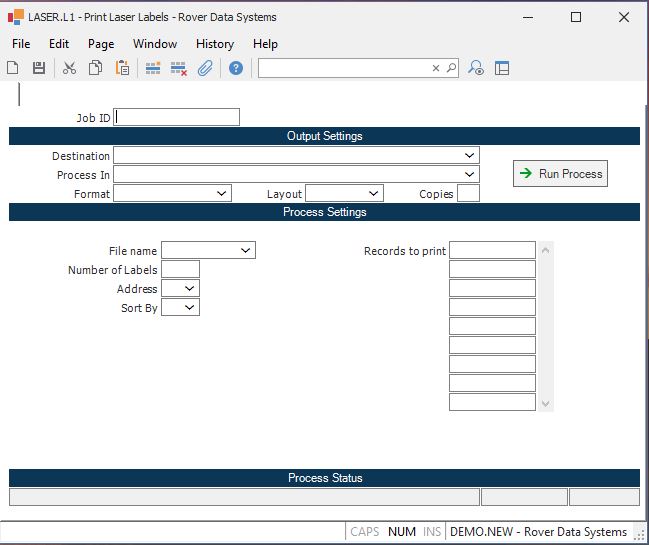Image resolution: width=649 pixels, height=545 pixels.
Task: Expand the Sort By dropdown
Action: (189, 308)
